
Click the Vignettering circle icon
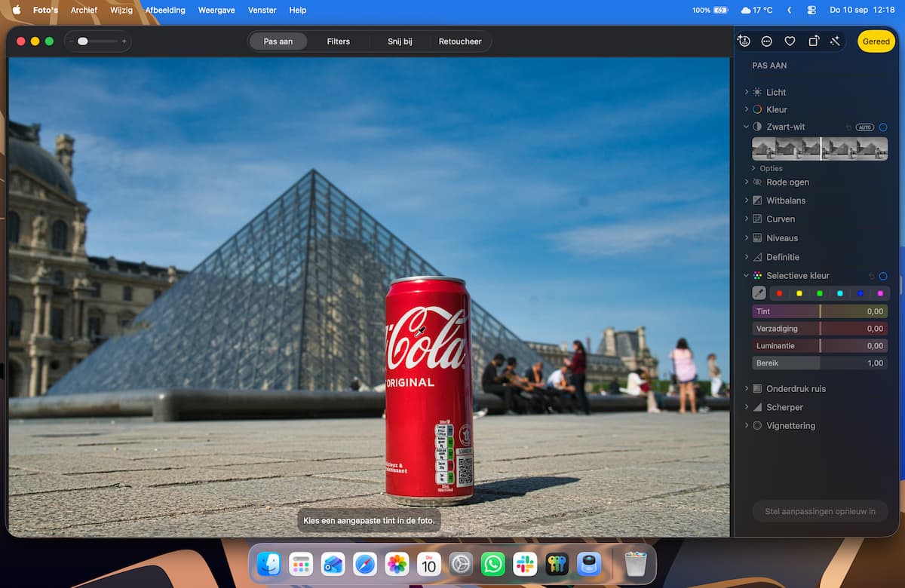757,425
